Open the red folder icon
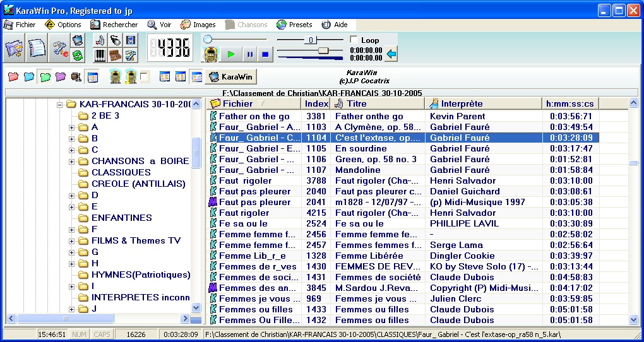 13,77
